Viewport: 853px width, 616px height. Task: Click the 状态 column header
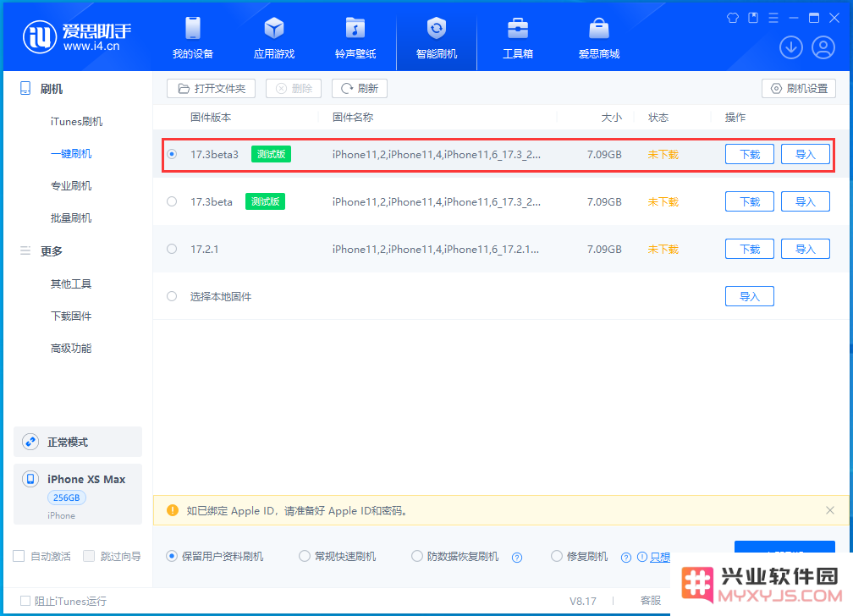[658, 117]
